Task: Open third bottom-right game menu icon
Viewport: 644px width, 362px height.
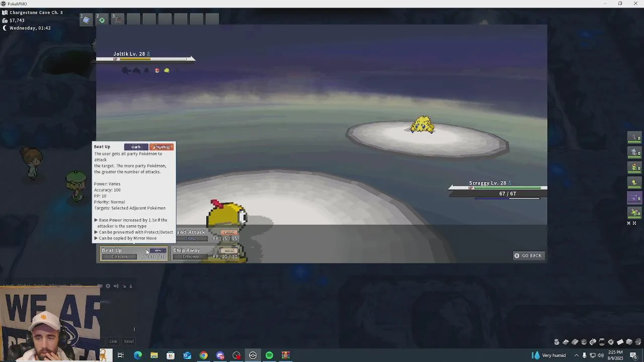Action: (x=575, y=342)
